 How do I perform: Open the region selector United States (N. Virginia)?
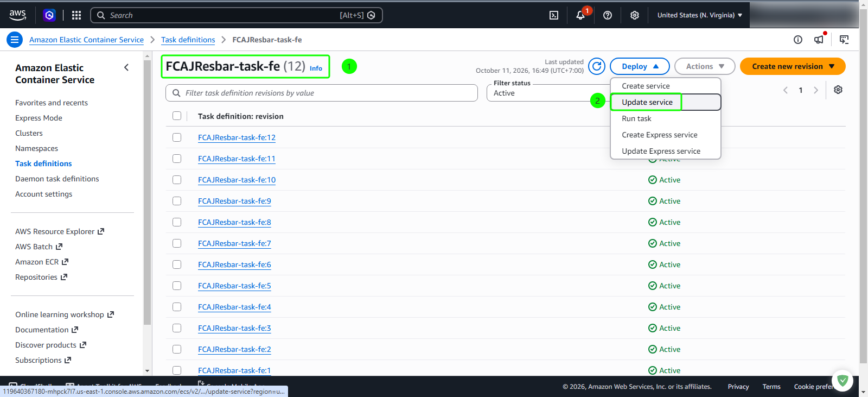(699, 15)
